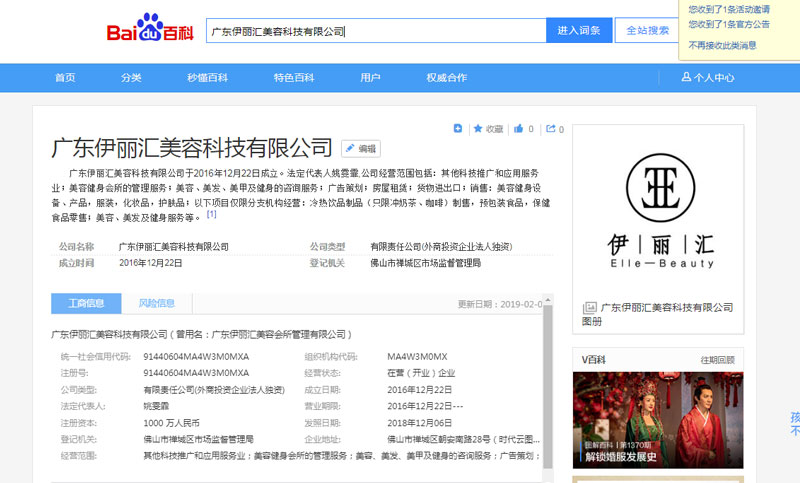Click the V百科 section heading
This screenshot has width=800, height=483.
(x=593, y=360)
